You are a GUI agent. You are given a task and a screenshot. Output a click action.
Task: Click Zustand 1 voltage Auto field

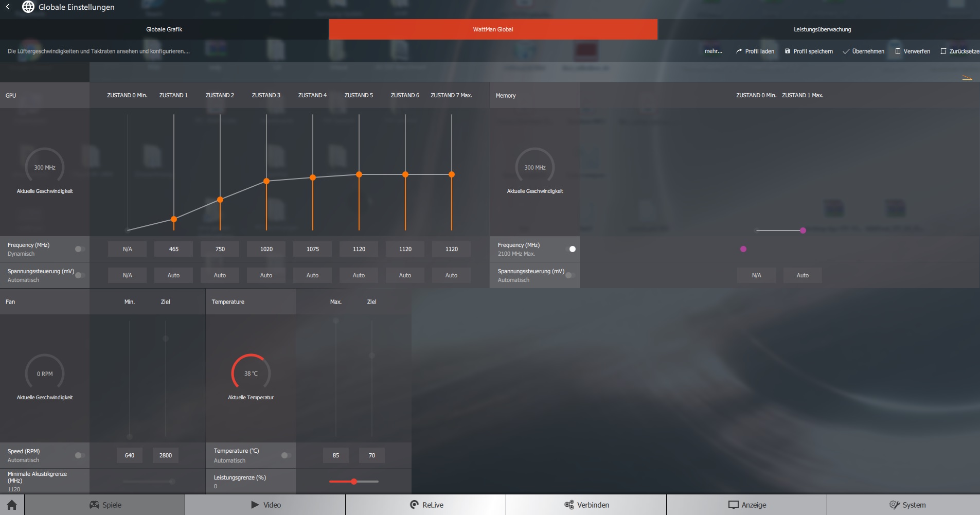174,275
